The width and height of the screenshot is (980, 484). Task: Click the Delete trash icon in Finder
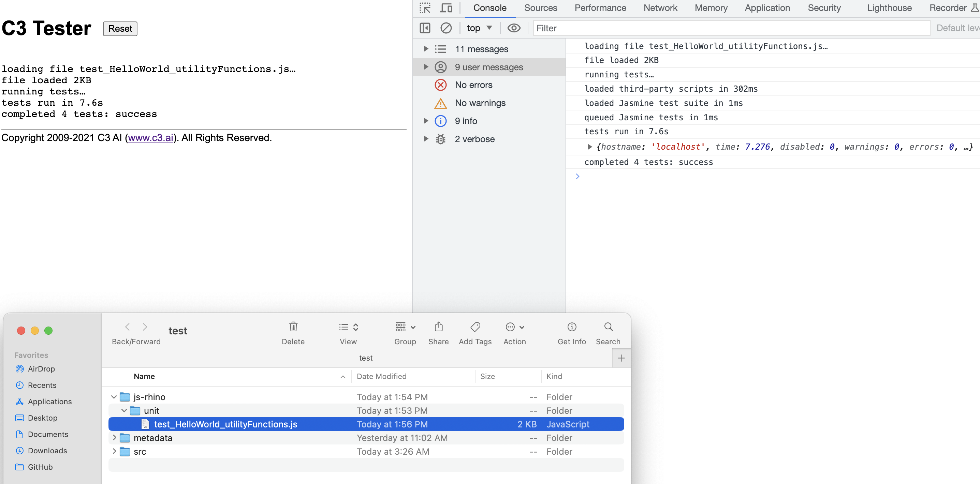(x=293, y=327)
